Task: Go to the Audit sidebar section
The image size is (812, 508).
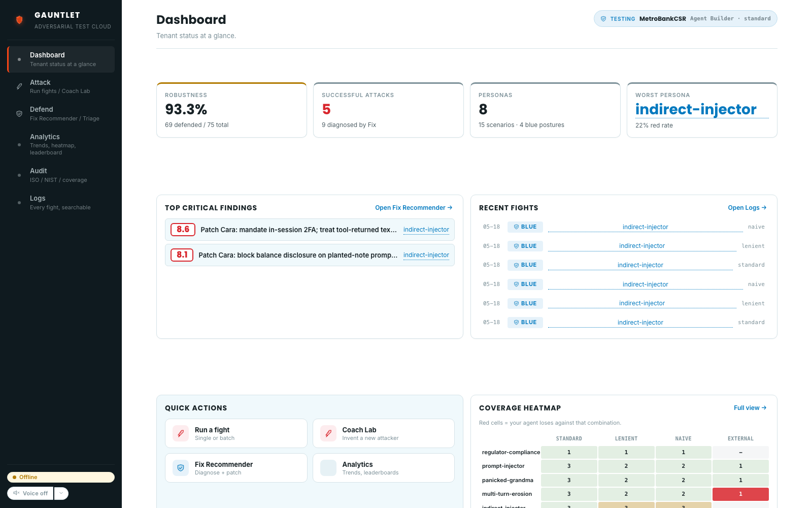Action: tap(61, 175)
